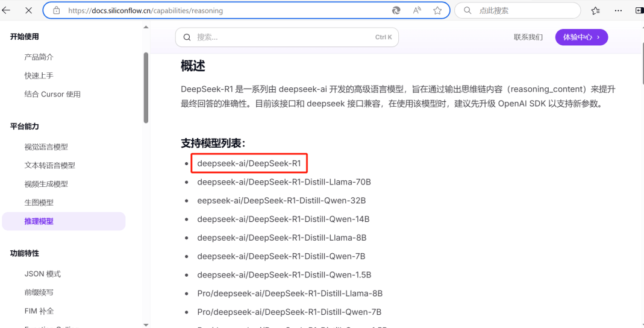Click the browser back arrow
644x328 pixels.
coord(6,10)
